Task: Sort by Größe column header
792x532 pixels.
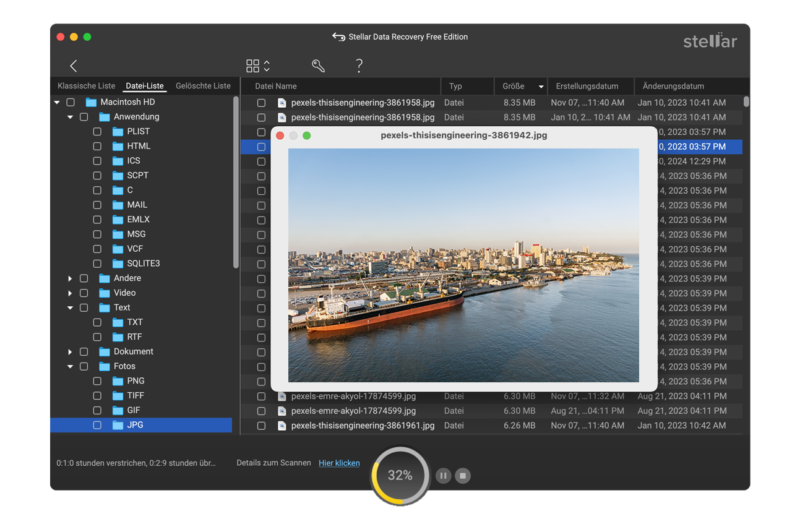Action: tap(514, 87)
